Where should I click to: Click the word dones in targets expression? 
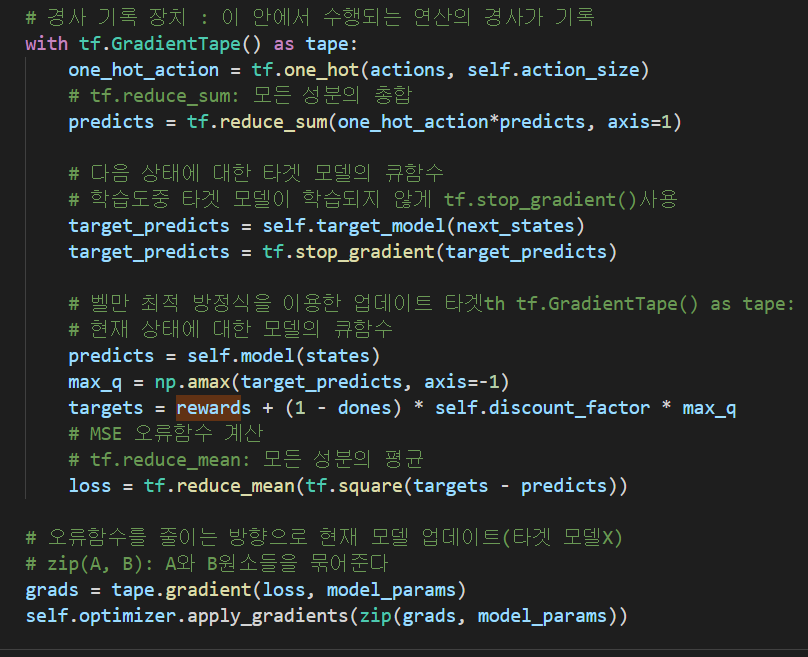[364, 408]
